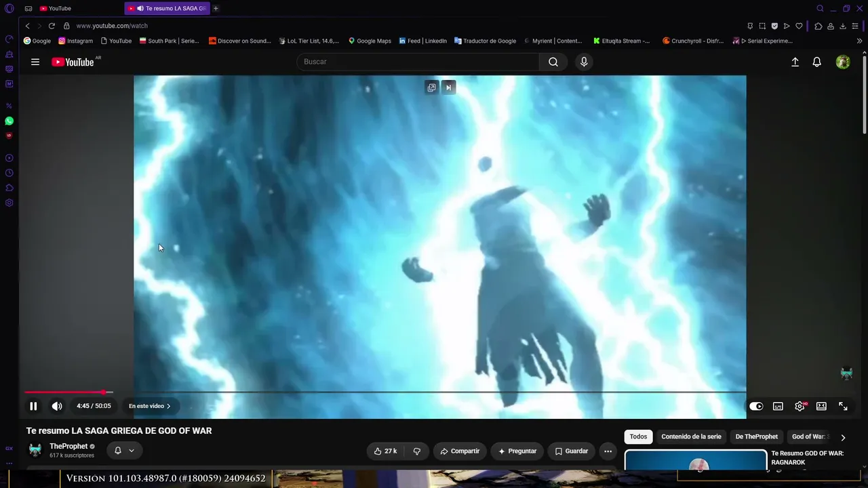
Task: Focus the Buscar search field
Action: point(418,62)
